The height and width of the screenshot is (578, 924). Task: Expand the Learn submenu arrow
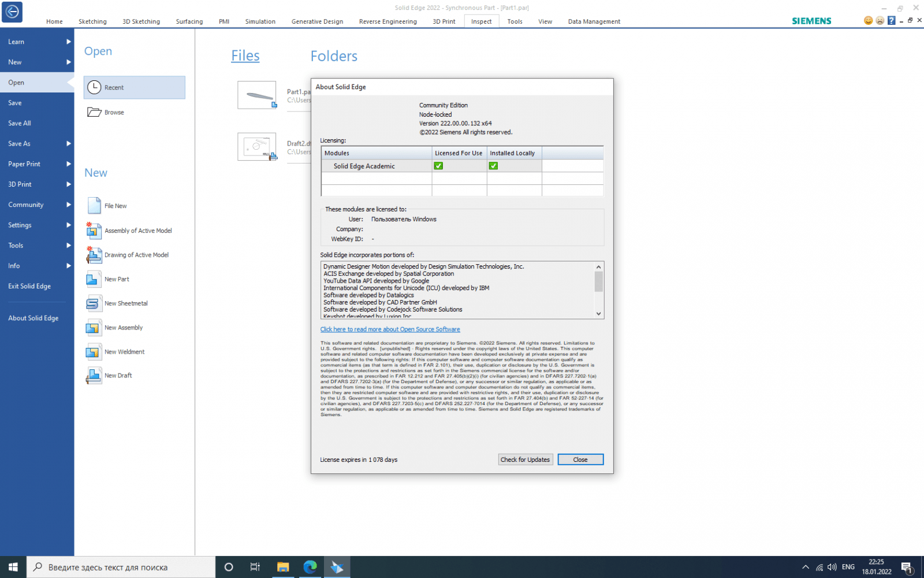69,42
